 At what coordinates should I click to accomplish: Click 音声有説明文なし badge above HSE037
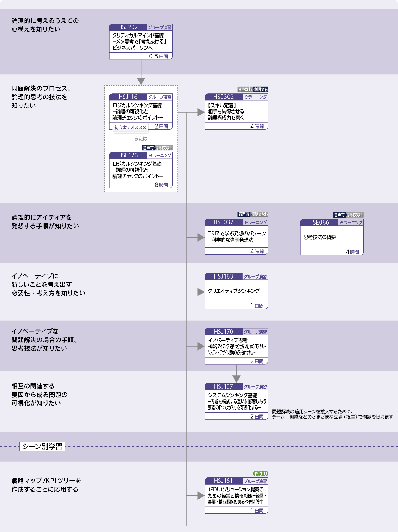click(253, 214)
